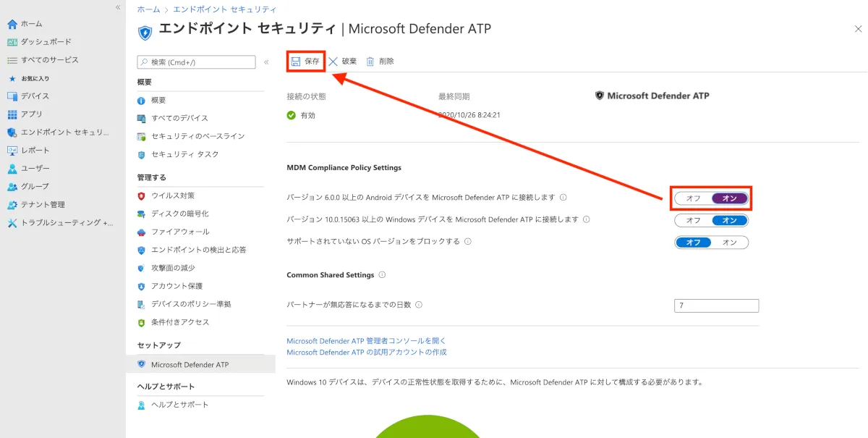868x438 pixels.
Task: Click the info icon beside the unsupported OS setting
Action: (x=468, y=242)
